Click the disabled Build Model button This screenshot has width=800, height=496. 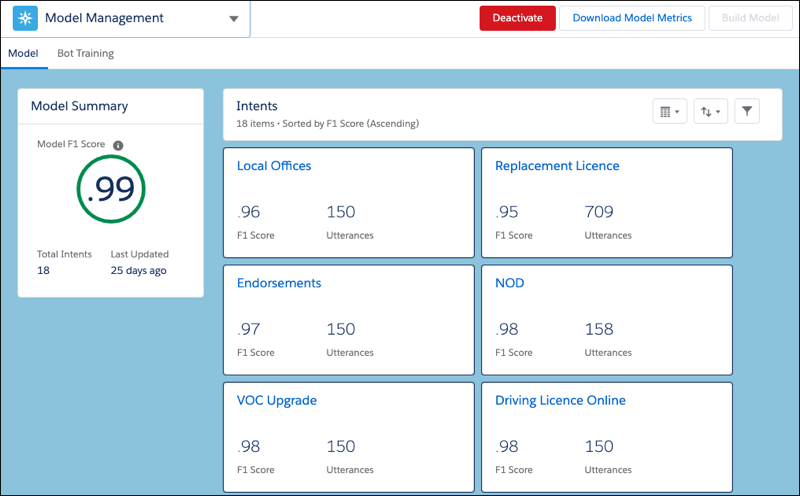click(x=748, y=18)
